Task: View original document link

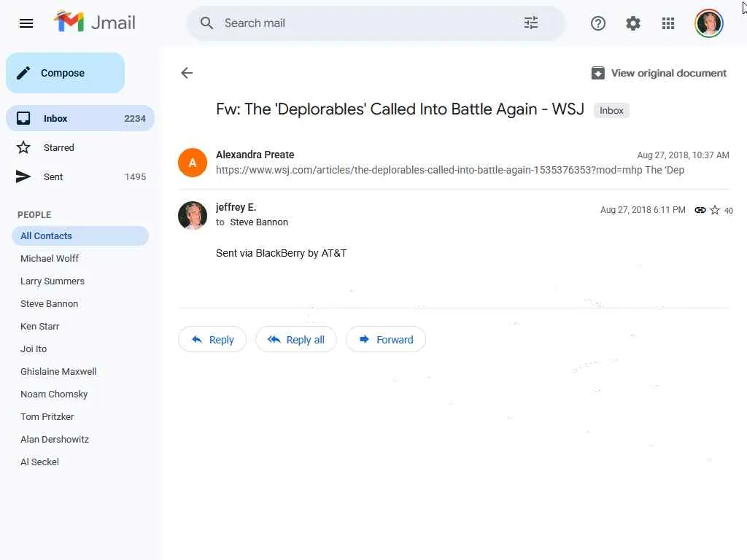Action: tap(659, 73)
